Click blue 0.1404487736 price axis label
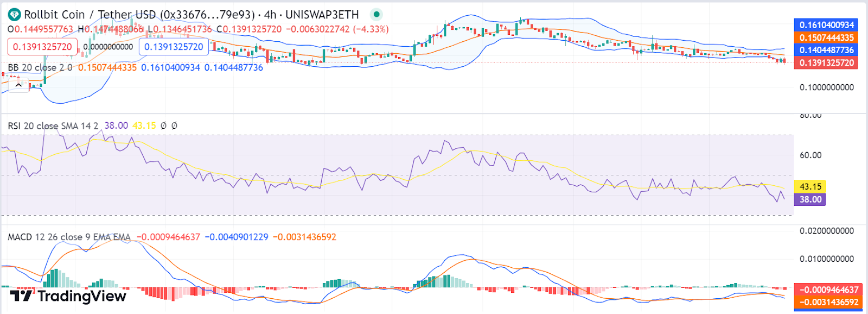The image size is (868, 314). [826, 50]
